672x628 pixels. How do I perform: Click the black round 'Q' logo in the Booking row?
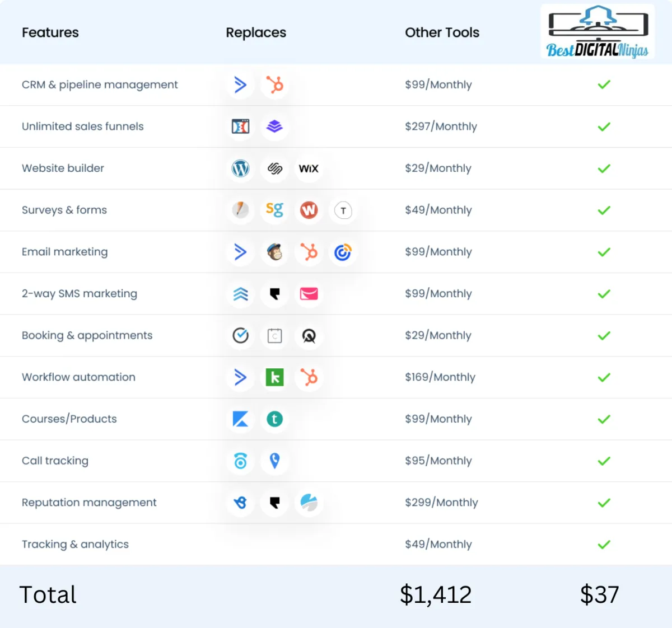[309, 335]
